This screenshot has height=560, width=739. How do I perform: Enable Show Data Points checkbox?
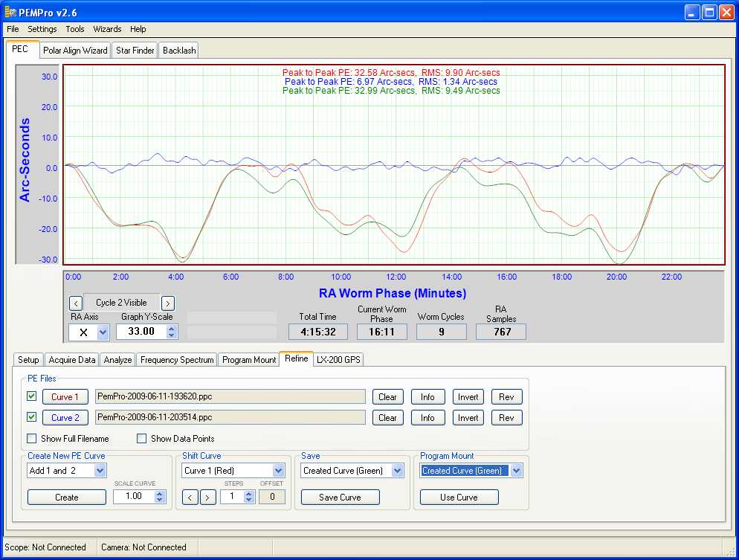(141, 438)
